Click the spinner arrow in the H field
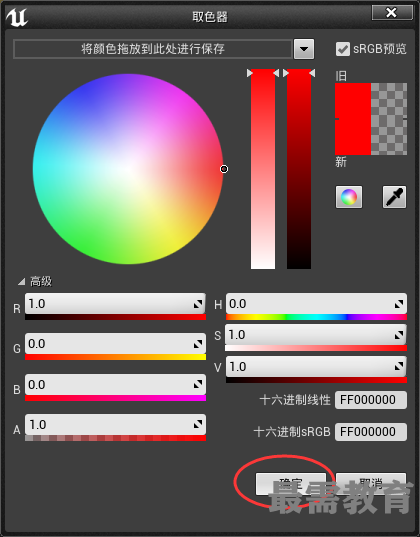Screen dimensions: 420x537 coord(398,304)
